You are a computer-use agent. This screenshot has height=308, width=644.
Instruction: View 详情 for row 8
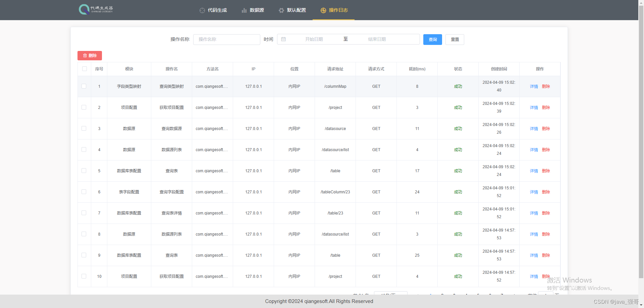click(534, 234)
